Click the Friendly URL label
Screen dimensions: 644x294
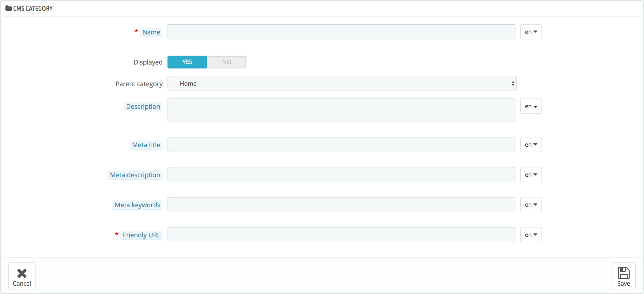click(141, 235)
